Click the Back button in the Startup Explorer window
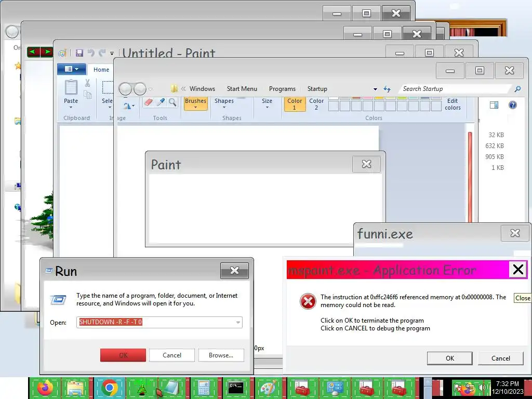 pyautogui.click(x=125, y=89)
